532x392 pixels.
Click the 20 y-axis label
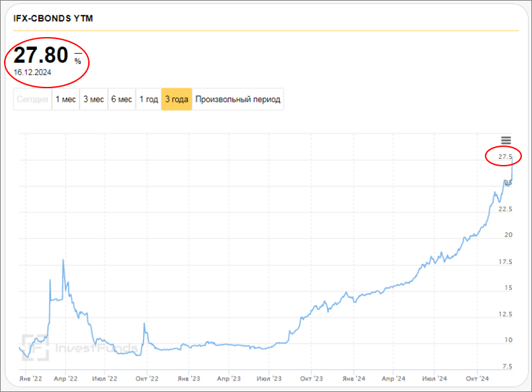tap(508, 235)
